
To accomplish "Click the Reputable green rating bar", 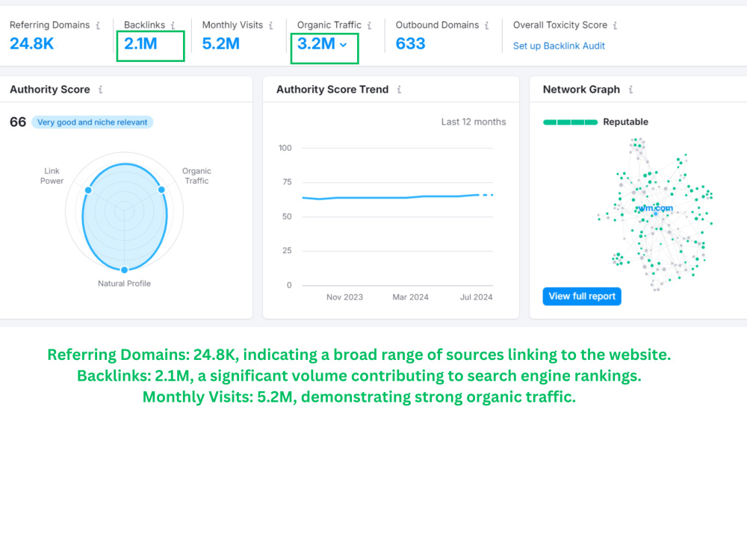I will [x=570, y=122].
